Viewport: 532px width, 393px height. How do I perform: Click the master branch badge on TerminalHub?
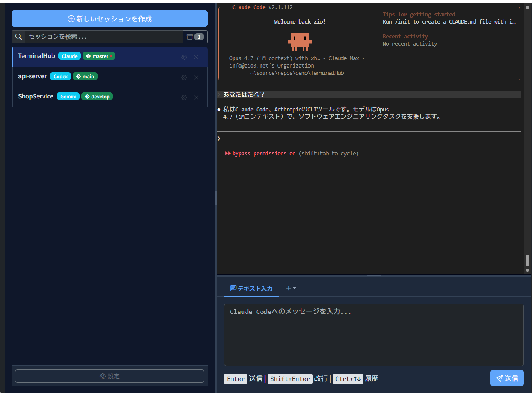pos(99,56)
